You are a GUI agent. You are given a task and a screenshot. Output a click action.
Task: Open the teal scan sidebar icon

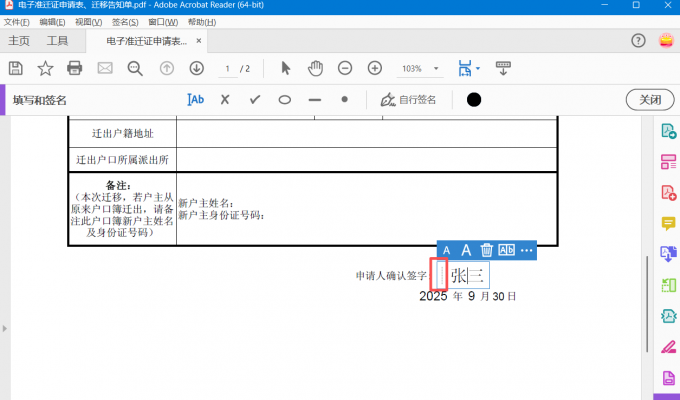668,316
